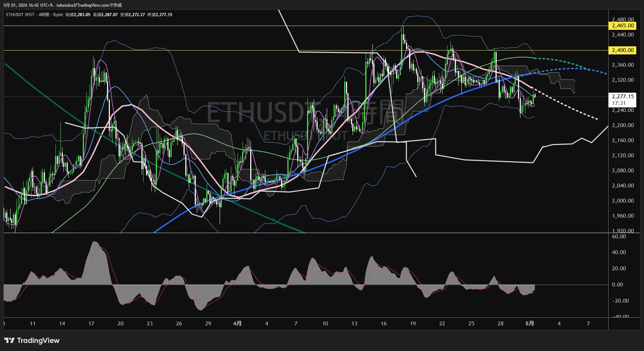The width and height of the screenshot is (644, 351).
Task: Click date label 10 on time axis
Action: click(x=325, y=324)
